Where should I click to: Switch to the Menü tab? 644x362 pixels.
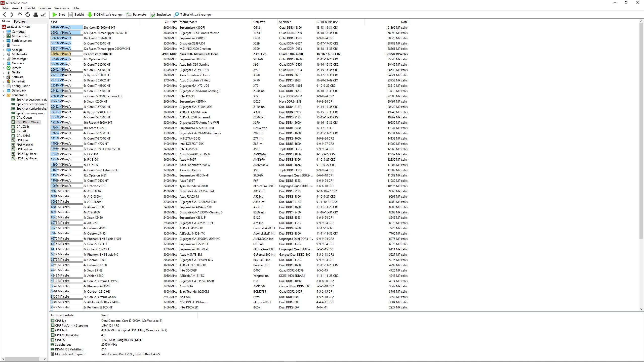pos(6,21)
